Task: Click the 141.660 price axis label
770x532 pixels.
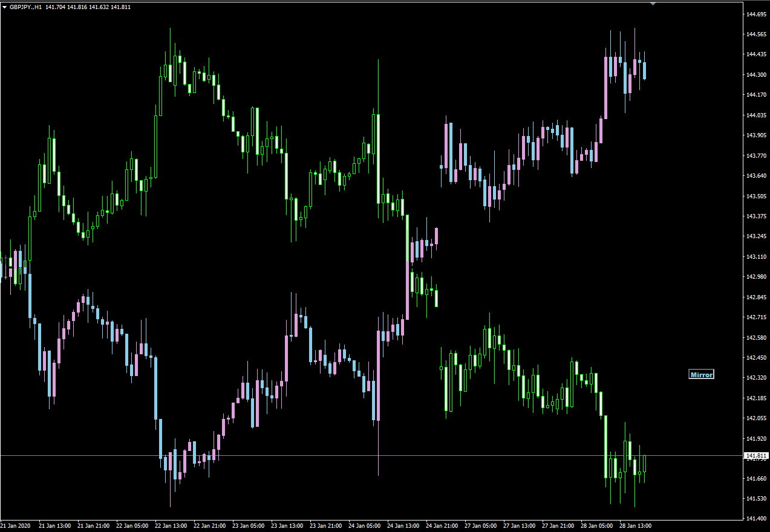Action: coord(757,479)
